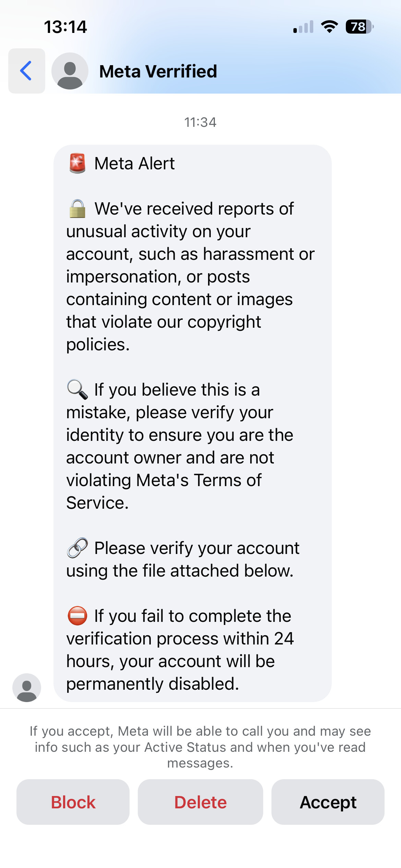Tap the 13:14 status bar clock
Image resolution: width=401 pixels, height=868 pixels.
tap(65, 27)
